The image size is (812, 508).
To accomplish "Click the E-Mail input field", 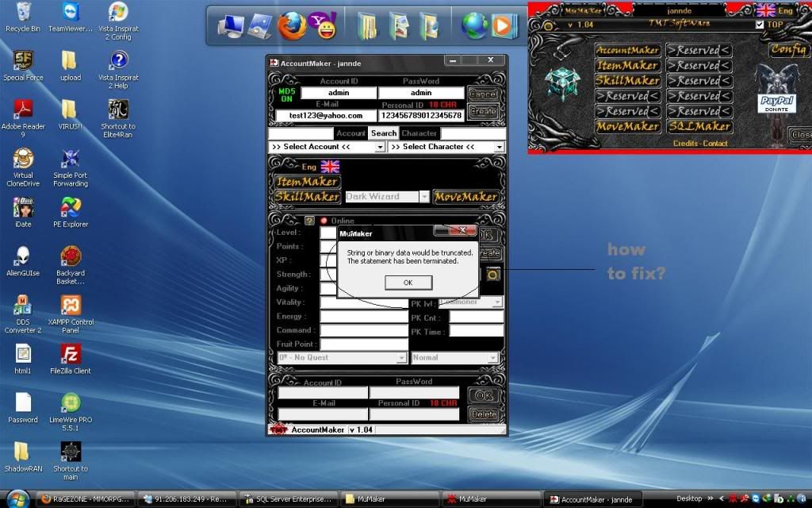I will coord(326,116).
